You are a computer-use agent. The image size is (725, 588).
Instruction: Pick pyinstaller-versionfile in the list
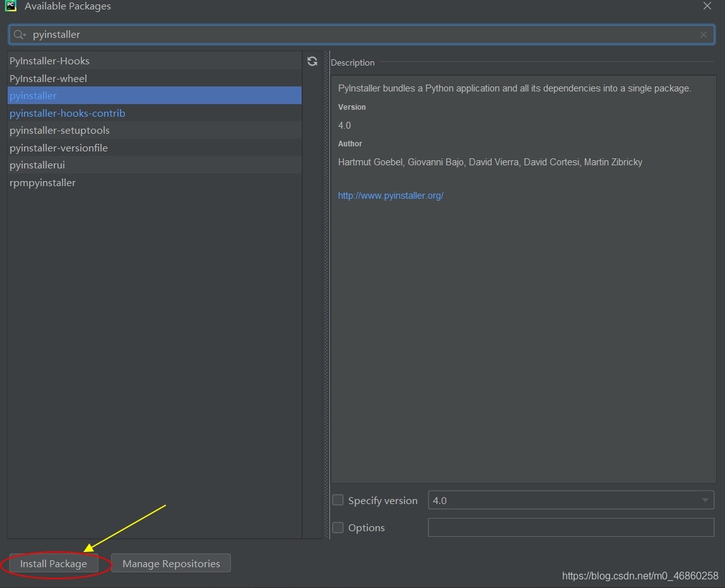pos(59,148)
